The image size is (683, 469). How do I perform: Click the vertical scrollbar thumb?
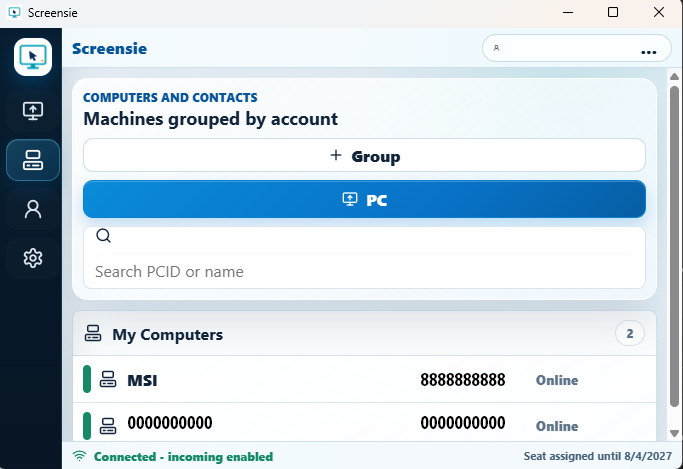(x=674, y=246)
